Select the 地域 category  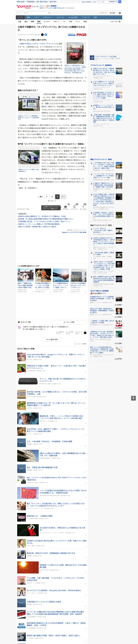click(85, 21)
